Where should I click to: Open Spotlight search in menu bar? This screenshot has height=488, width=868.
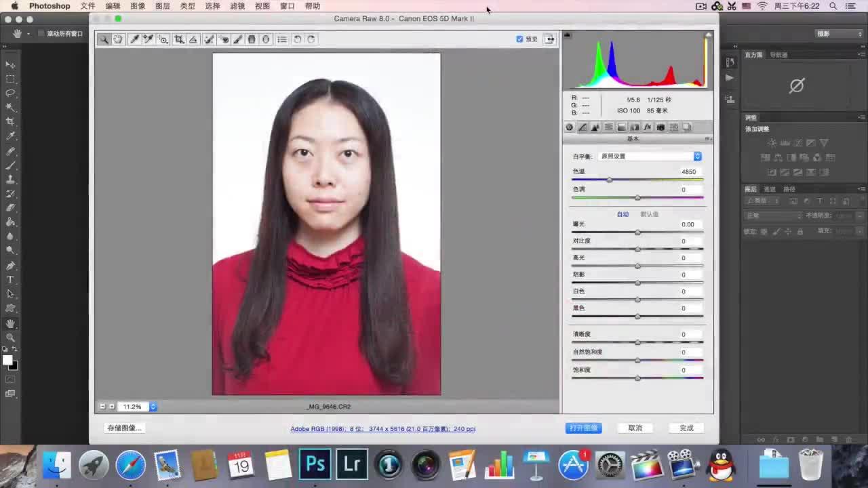[x=833, y=6]
